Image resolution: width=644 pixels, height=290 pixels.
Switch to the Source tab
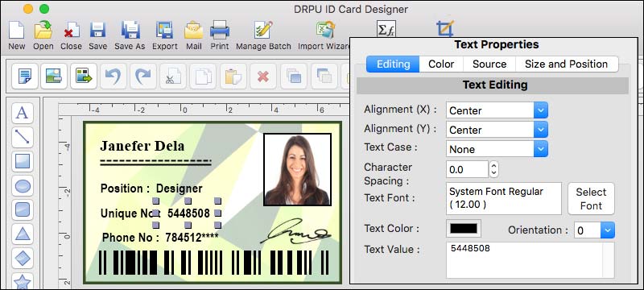click(x=489, y=64)
